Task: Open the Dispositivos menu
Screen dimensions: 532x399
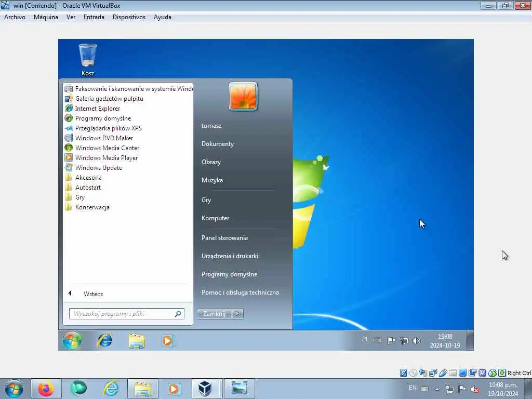Action: tap(129, 17)
